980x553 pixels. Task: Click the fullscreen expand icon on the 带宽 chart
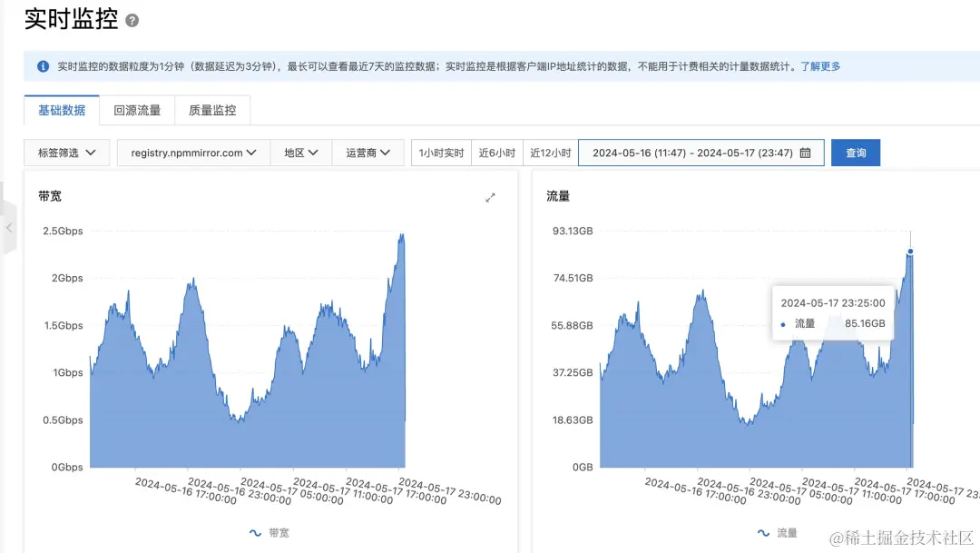click(x=491, y=197)
